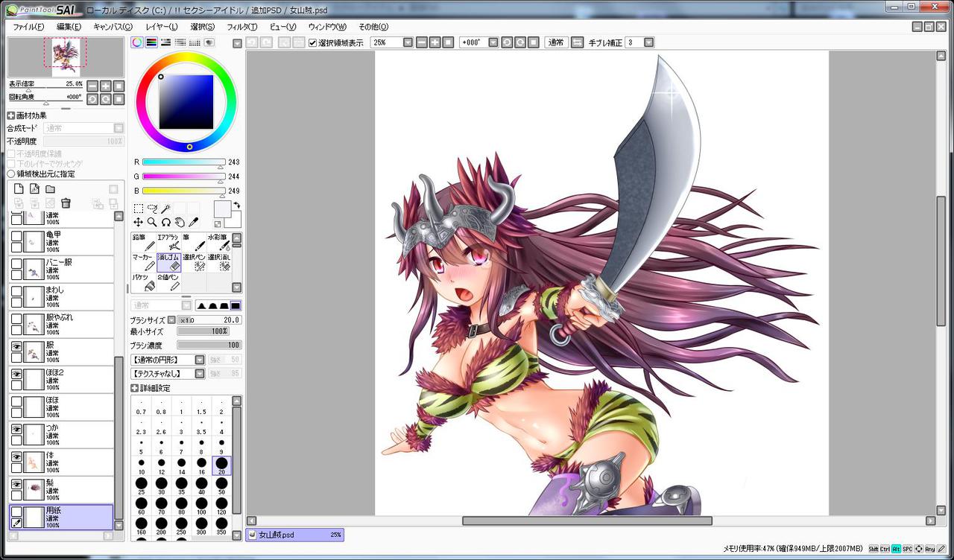
Task: Open the レイヤー(L) menu
Action: coord(162,27)
